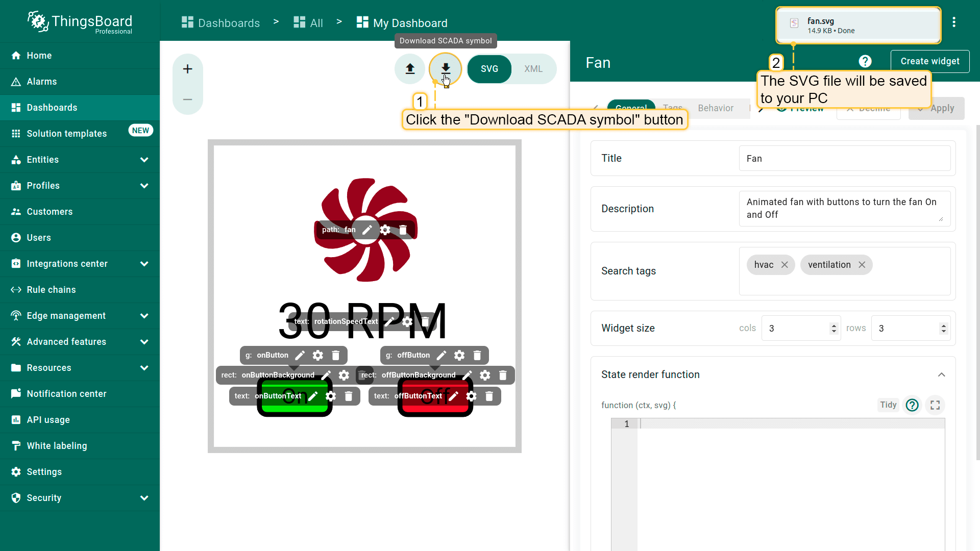Screen dimensions: 980x551
Task: Open settings gear for onButton group
Action: point(318,355)
